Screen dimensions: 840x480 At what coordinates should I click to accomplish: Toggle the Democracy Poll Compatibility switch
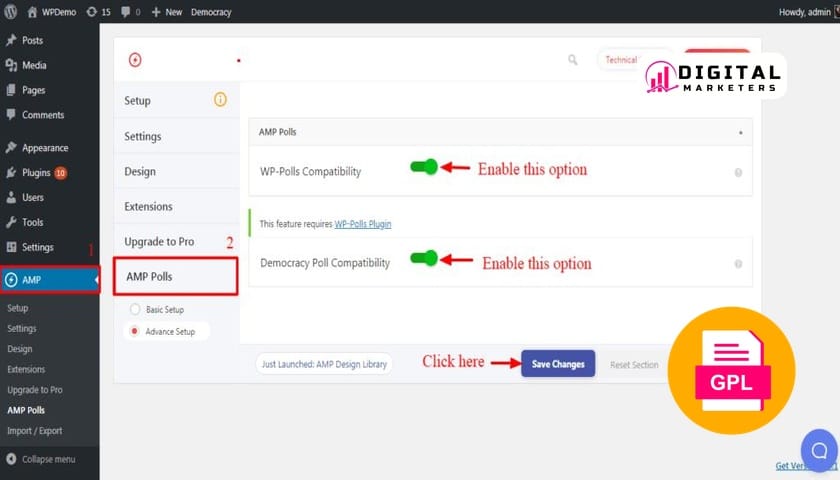(x=424, y=258)
